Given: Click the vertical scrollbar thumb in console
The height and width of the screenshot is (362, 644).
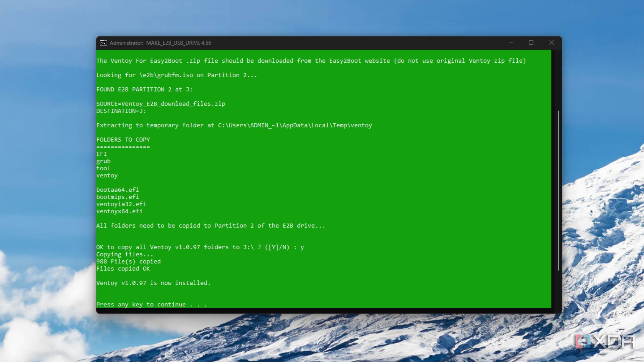Looking at the screenshot, I should (558, 191).
